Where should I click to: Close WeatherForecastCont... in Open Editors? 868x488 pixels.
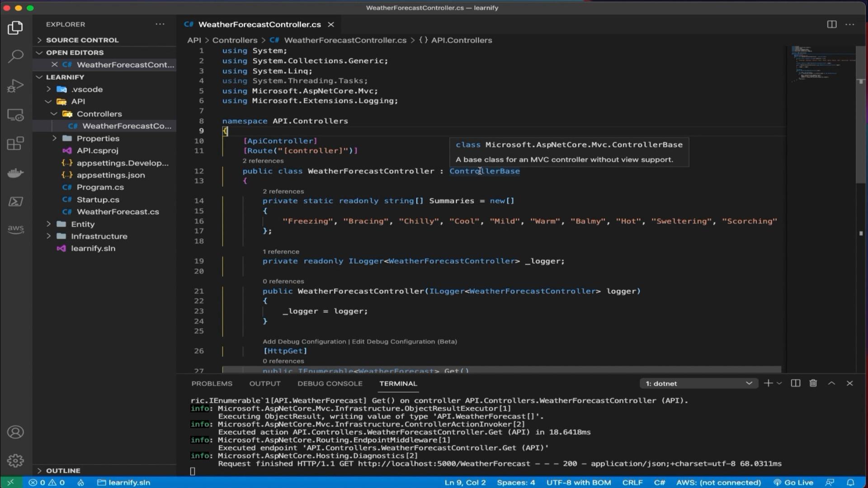pos(54,65)
